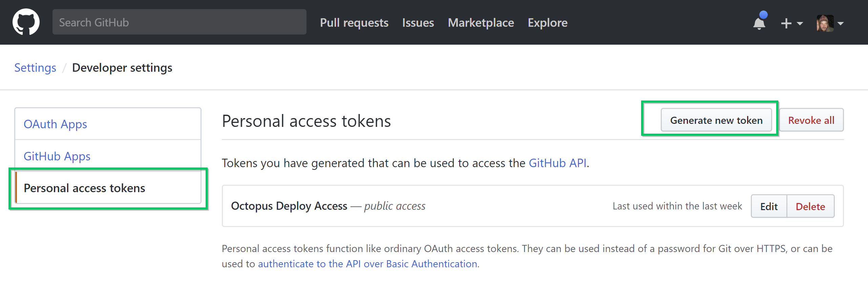The width and height of the screenshot is (868, 294).
Task: Click the Revoke all button
Action: click(811, 120)
